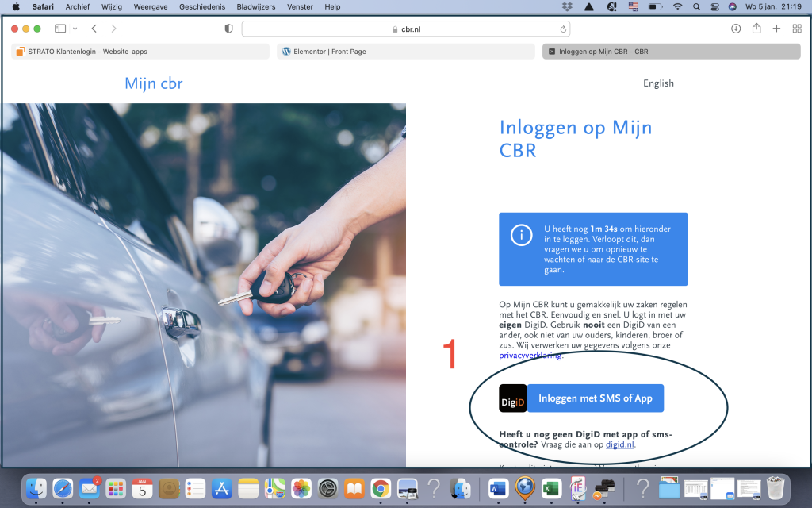Screen dimensions: 812x508
Task: Open Control Center in menu bar
Action: click(x=714, y=6)
